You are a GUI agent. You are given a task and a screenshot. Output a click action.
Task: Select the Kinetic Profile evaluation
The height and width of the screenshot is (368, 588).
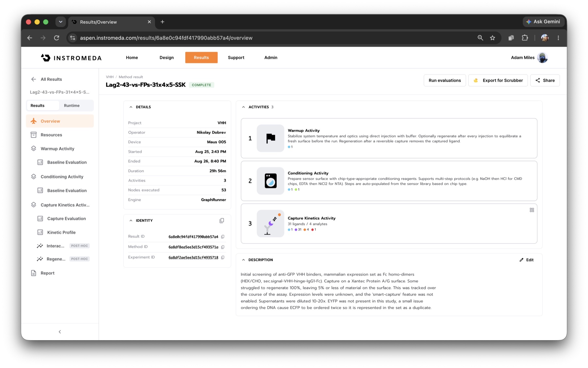(x=61, y=232)
